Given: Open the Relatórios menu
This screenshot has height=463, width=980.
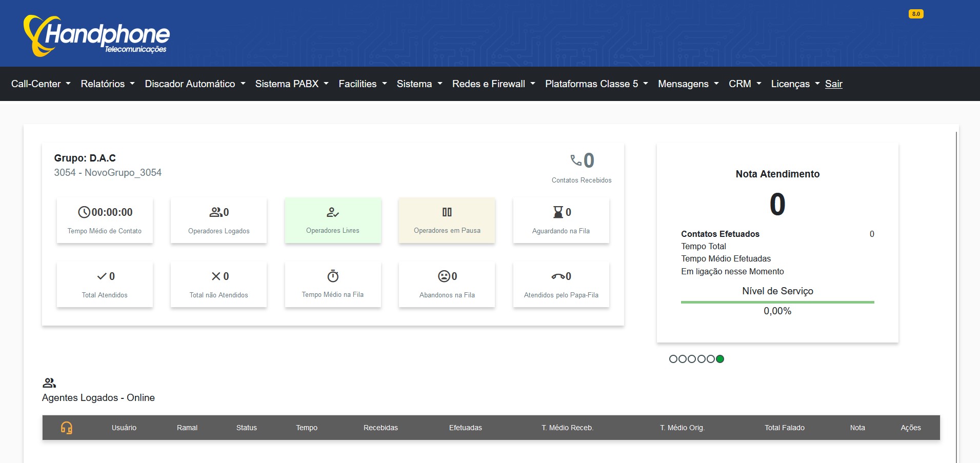Looking at the screenshot, I should (107, 84).
